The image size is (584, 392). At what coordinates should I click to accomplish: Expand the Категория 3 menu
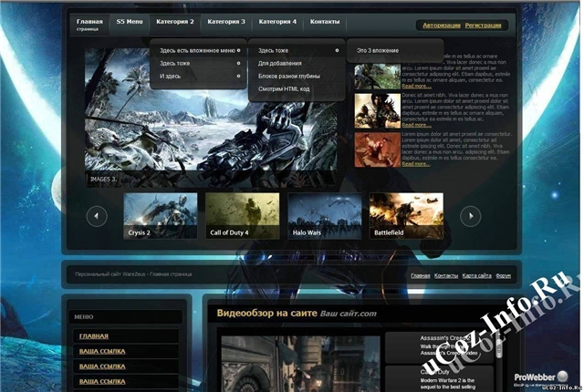[226, 20]
